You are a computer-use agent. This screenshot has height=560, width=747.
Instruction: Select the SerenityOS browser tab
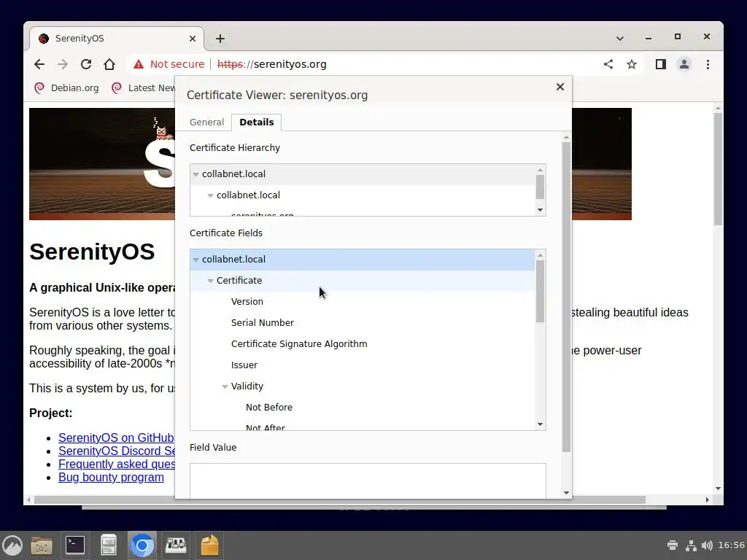[x=117, y=39]
